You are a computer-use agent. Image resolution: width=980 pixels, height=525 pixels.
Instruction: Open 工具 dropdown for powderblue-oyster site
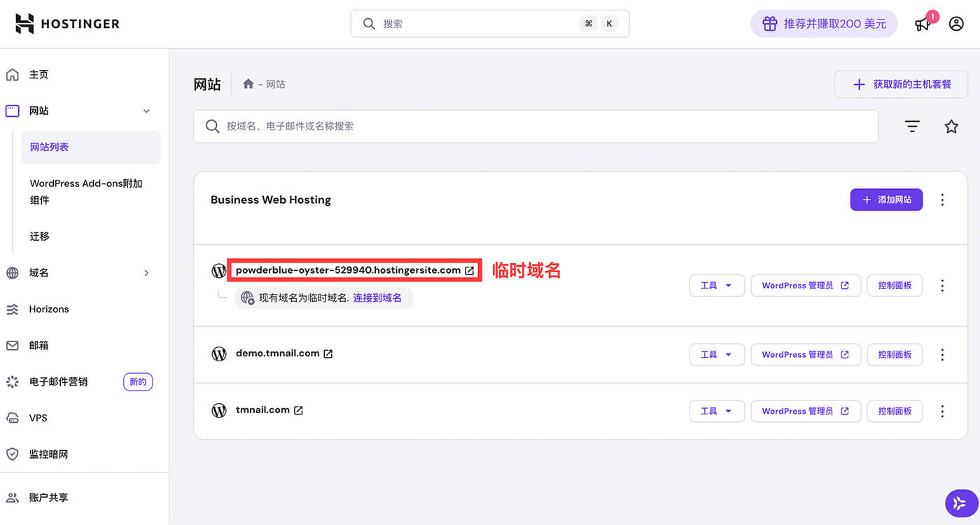pyautogui.click(x=717, y=286)
